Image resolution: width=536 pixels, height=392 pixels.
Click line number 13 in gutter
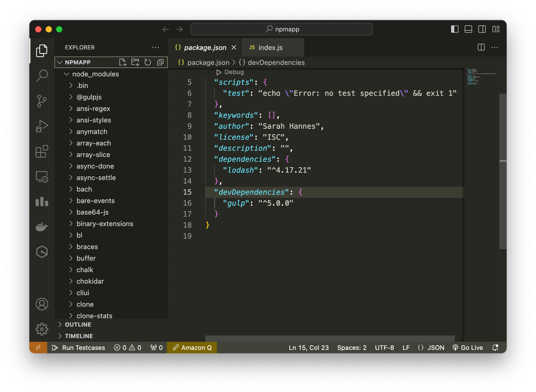point(187,170)
